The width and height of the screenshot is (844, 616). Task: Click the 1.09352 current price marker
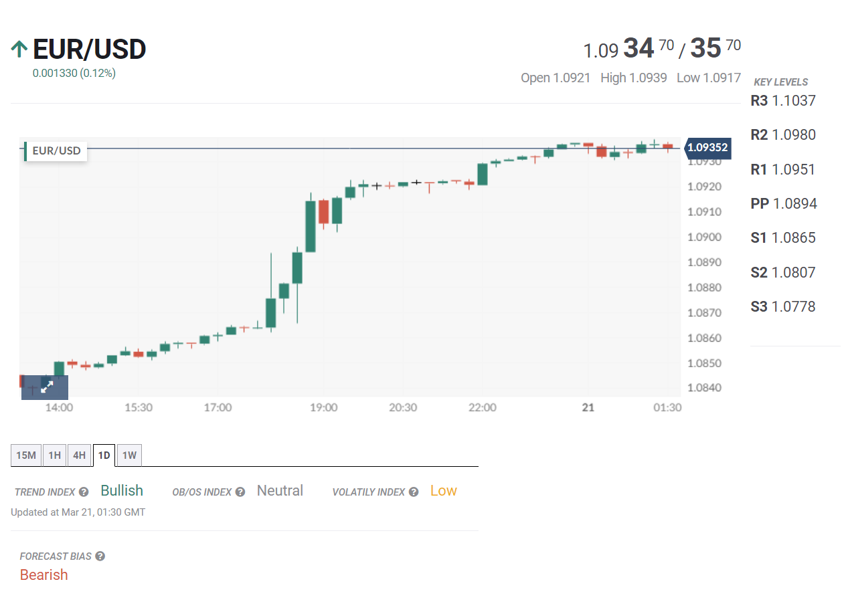coord(707,148)
